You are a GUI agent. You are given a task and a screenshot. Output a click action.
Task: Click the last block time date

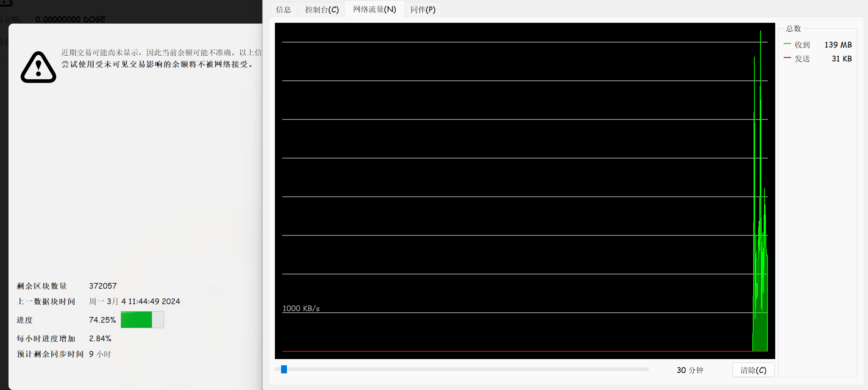[134, 301]
